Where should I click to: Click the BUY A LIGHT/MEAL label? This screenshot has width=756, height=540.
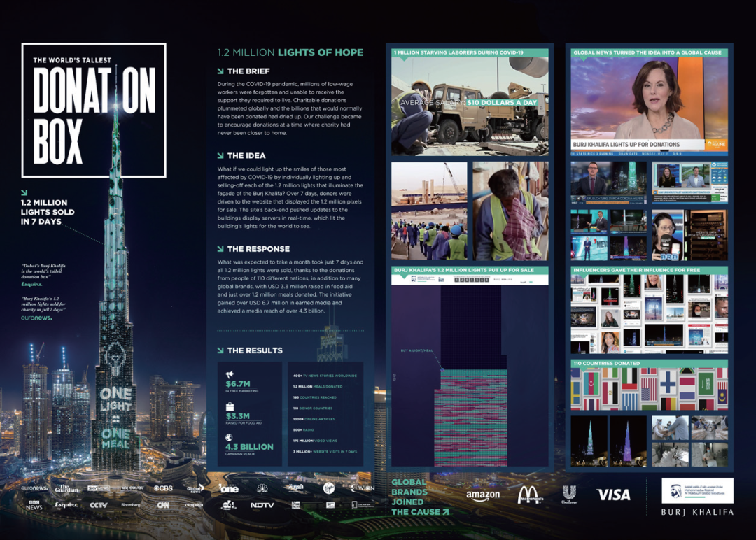(x=416, y=350)
